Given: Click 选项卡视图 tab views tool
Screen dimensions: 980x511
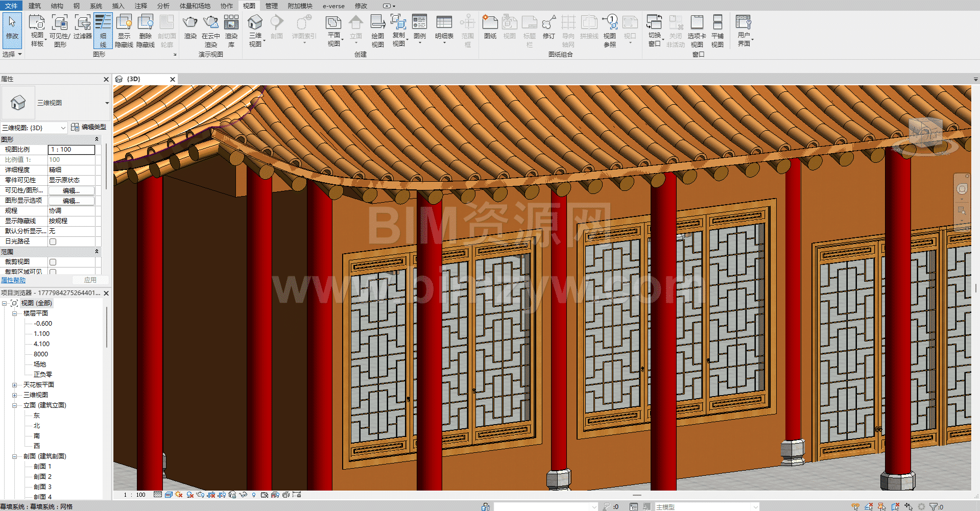Looking at the screenshot, I should coord(697,31).
